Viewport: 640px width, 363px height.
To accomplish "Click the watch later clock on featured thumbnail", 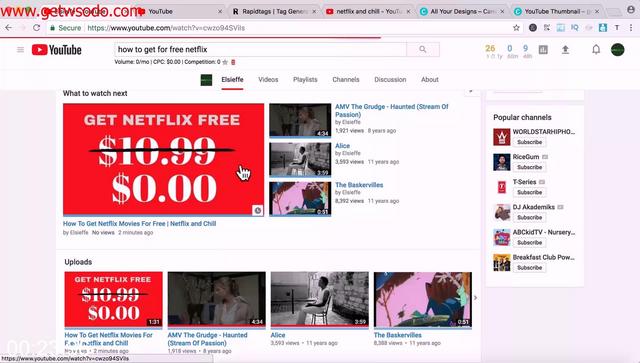I will [258, 210].
